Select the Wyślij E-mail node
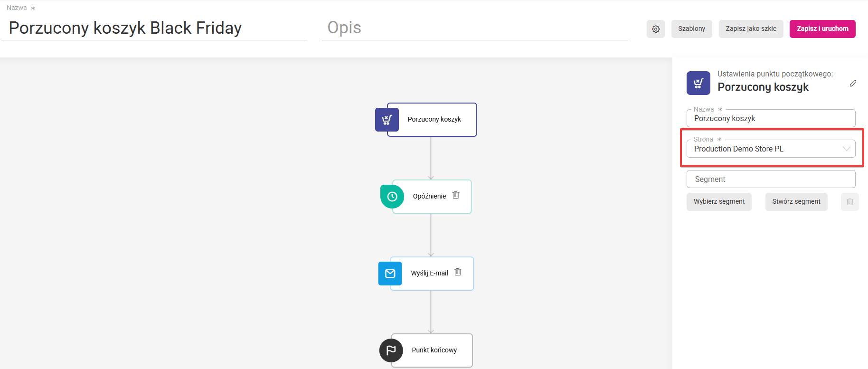 coord(432,274)
